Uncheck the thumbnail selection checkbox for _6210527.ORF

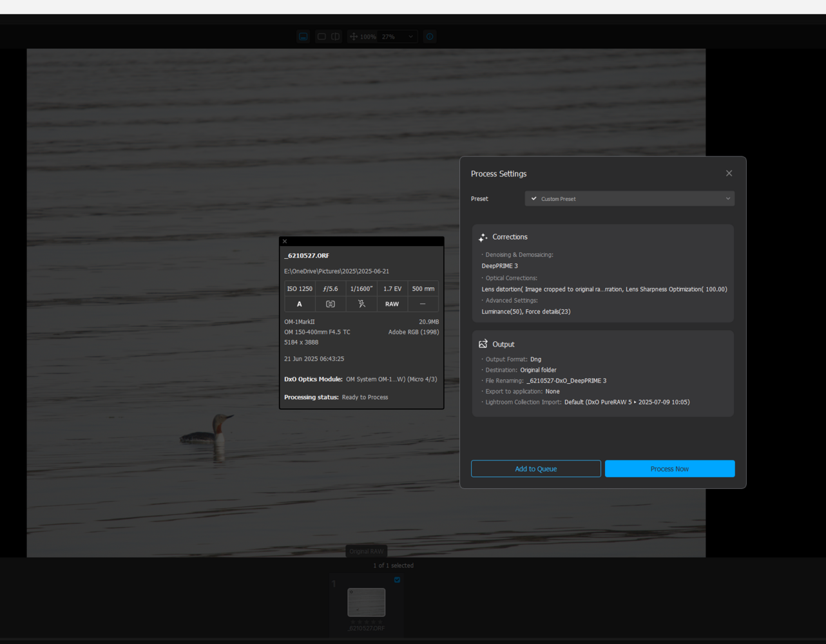pyautogui.click(x=397, y=580)
